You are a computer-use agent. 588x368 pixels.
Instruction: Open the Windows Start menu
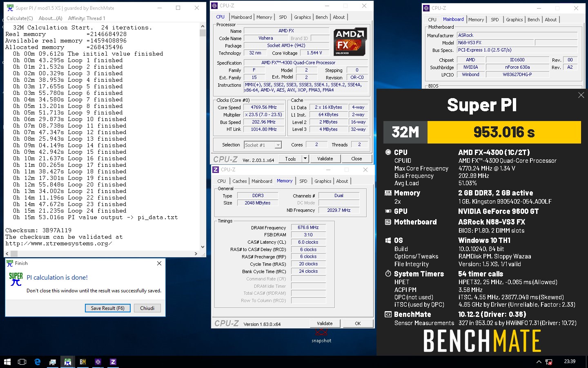pyautogui.click(x=7, y=362)
